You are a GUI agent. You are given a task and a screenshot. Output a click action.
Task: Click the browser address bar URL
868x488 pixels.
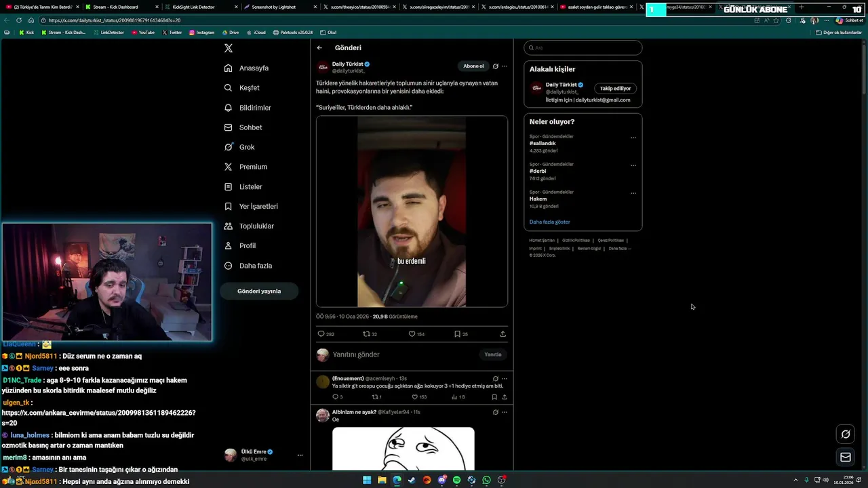click(114, 20)
